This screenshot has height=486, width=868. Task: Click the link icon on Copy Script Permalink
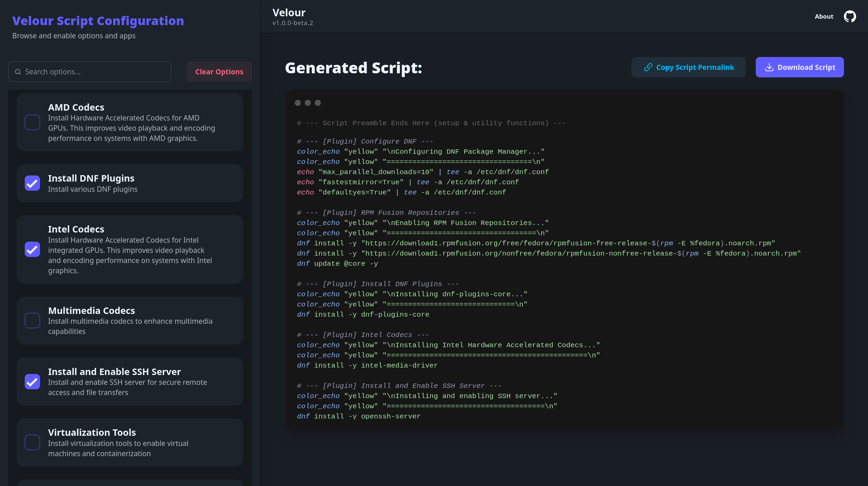pos(648,67)
